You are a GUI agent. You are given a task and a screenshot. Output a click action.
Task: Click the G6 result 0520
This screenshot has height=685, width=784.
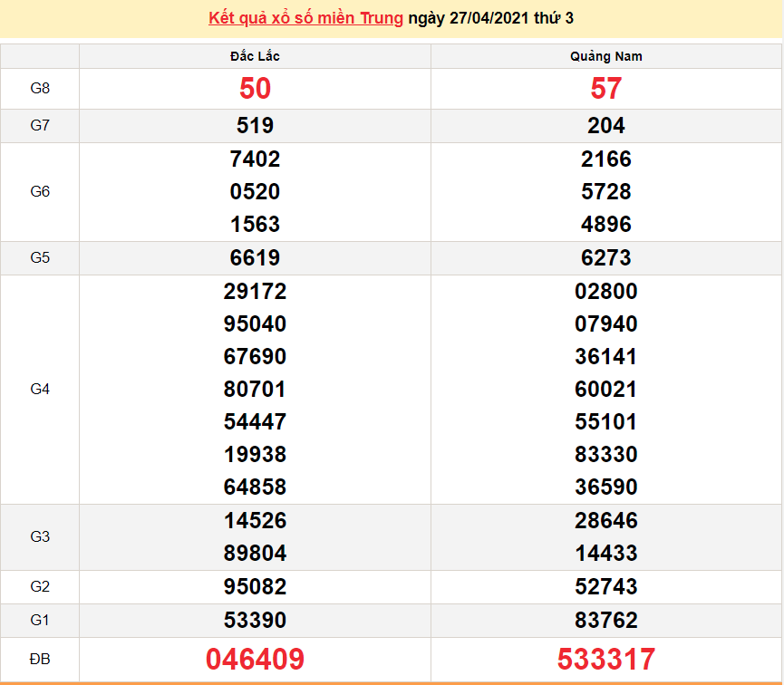click(255, 191)
